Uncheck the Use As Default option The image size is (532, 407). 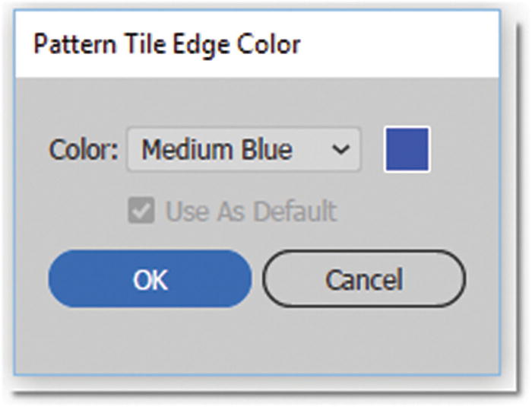click(x=141, y=211)
